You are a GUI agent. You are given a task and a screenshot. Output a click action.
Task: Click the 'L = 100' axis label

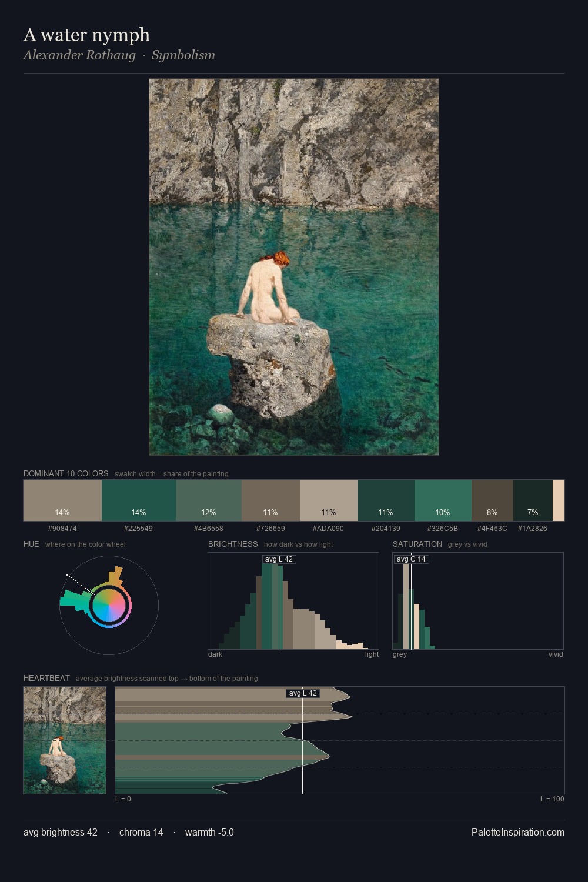pos(552,799)
